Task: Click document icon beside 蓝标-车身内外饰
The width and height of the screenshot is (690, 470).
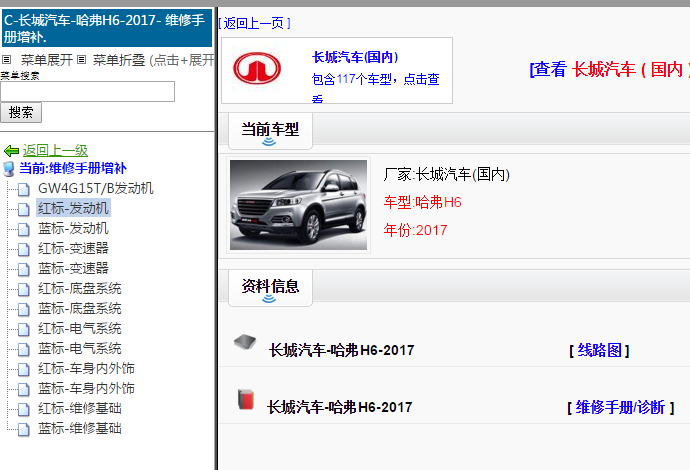Action: (x=24, y=389)
